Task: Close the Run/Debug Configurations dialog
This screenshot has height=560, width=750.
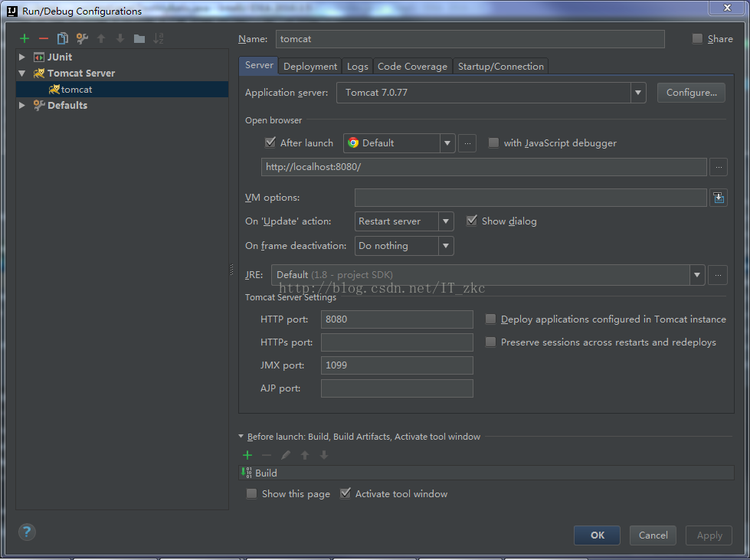Action: click(727, 7)
